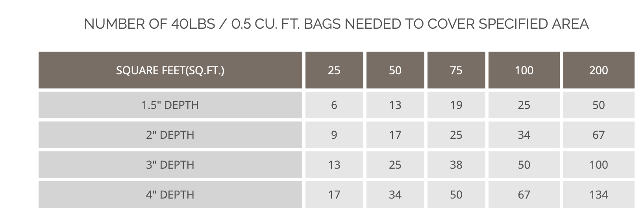Image resolution: width=644 pixels, height=219 pixels.
Task: Click the 3" DEPTH row label
Action: click(x=170, y=165)
